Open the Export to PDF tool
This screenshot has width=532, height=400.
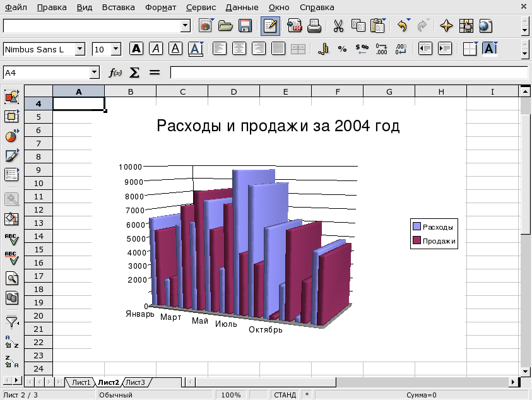(x=295, y=26)
